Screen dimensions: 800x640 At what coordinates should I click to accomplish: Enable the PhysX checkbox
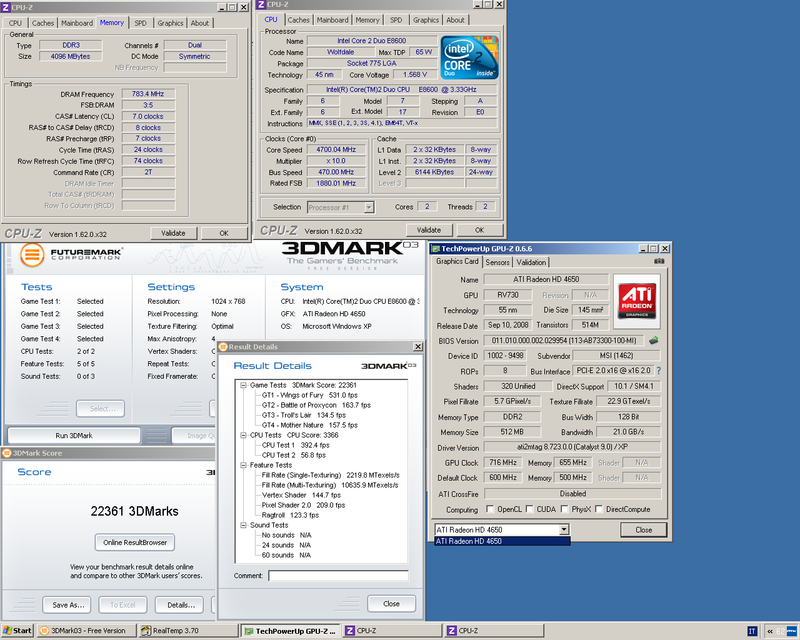tap(564, 509)
